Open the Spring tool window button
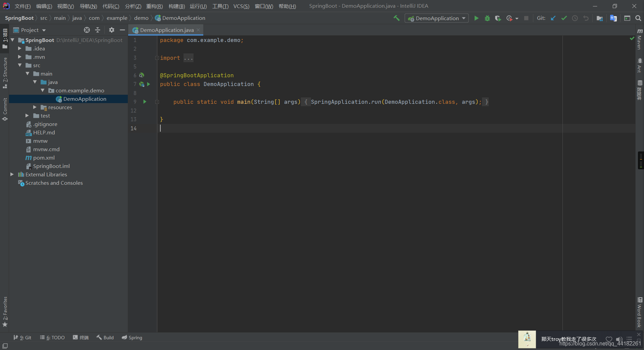This screenshot has width=644, height=350. pyautogui.click(x=132, y=338)
